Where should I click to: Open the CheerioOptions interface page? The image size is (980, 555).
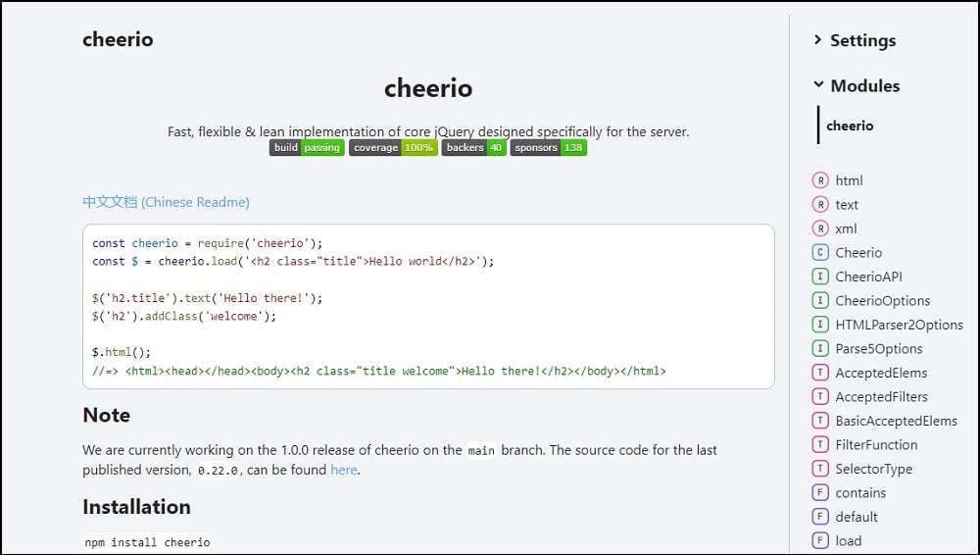click(x=883, y=301)
